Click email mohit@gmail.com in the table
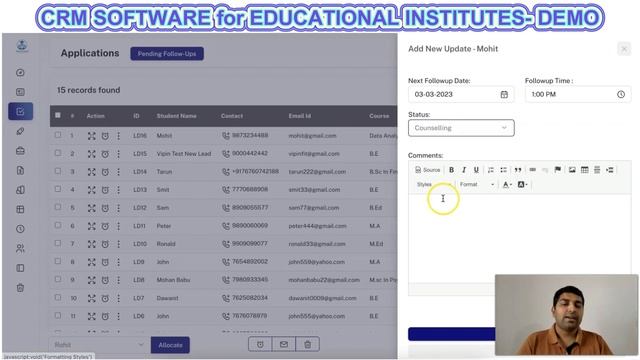The height and width of the screenshot is (360, 640). pos(312,136)
